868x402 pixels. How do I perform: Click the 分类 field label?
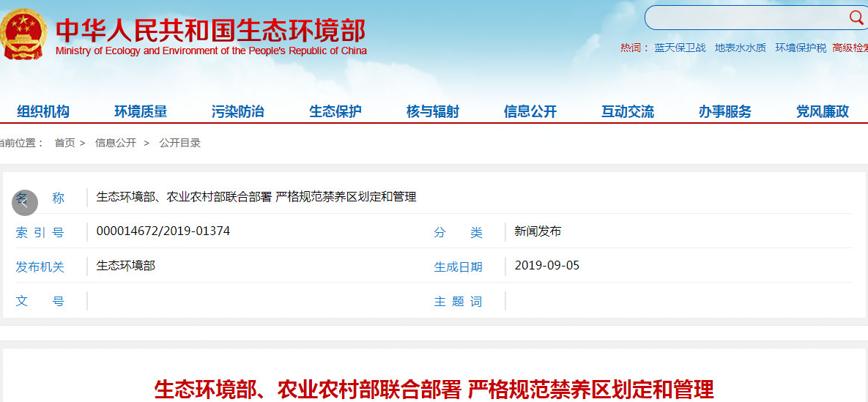coord(459,233)
